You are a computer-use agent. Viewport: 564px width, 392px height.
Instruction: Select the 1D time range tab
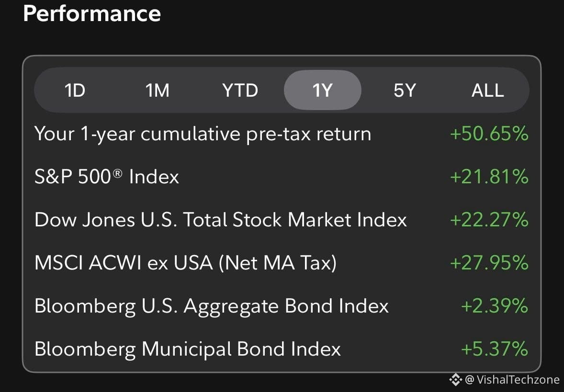pyautogui.click(x=75, y=90)
